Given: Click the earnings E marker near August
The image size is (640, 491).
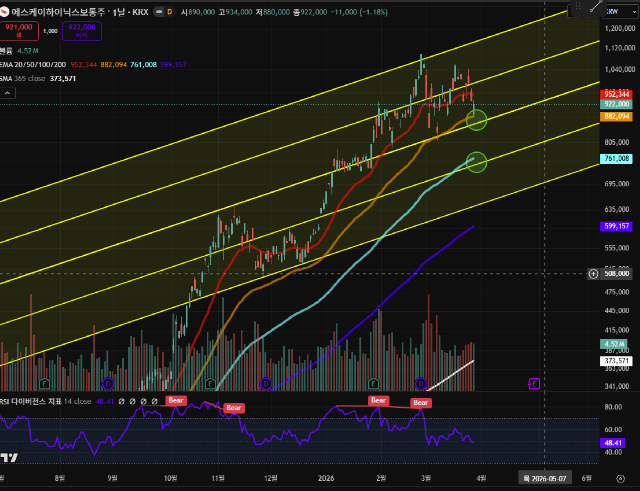Looking at the screenshot, I should tap(44, 384).
